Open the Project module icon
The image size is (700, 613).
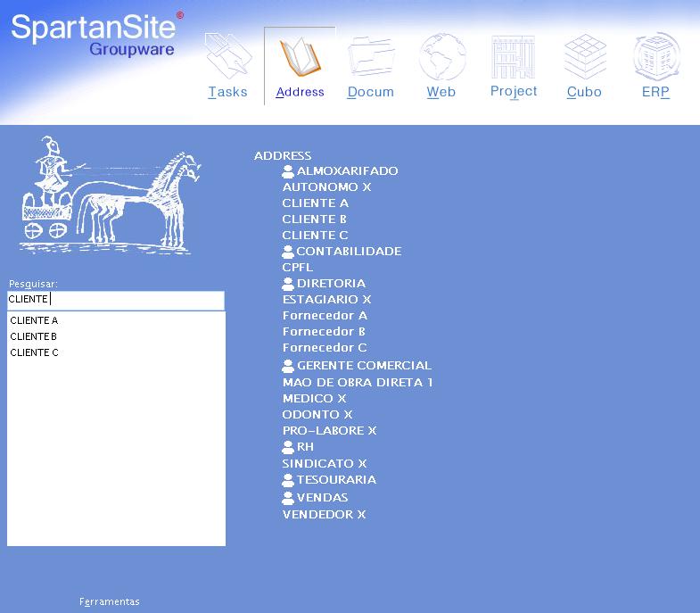coord(514,58)
